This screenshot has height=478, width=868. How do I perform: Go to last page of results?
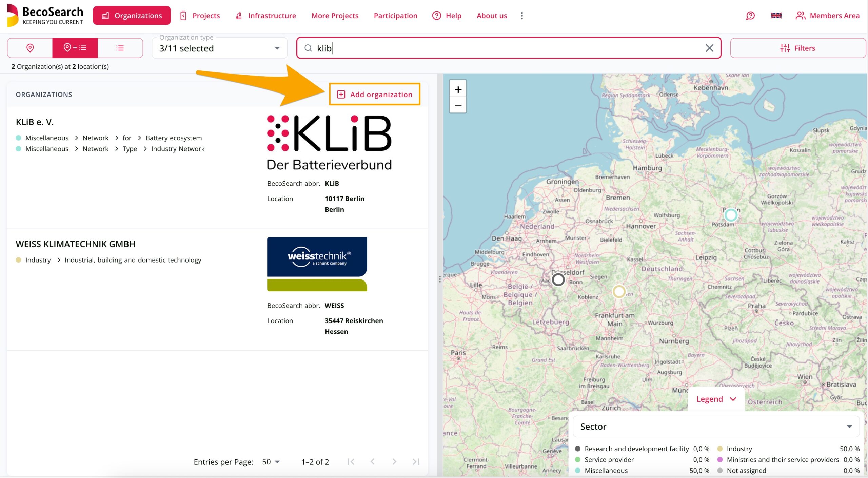pyautogui.click(x=416, y=462)
